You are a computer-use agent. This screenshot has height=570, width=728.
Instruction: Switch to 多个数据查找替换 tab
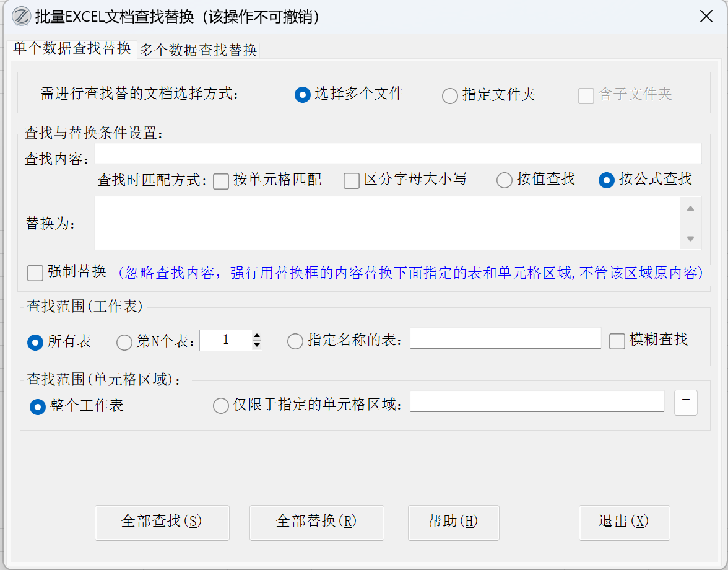(x=198, y=50)
